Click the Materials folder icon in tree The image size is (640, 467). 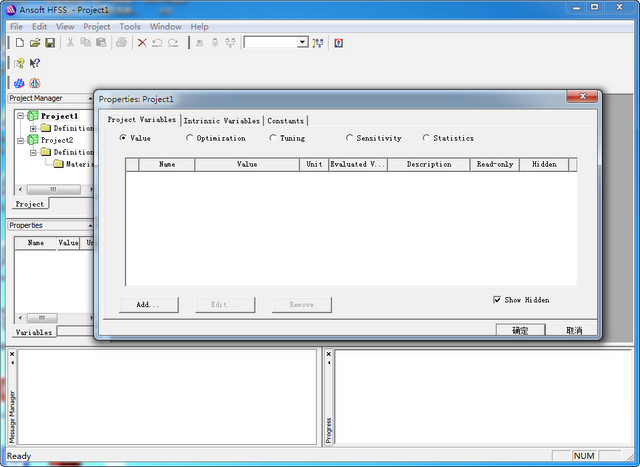pos(59,164)
